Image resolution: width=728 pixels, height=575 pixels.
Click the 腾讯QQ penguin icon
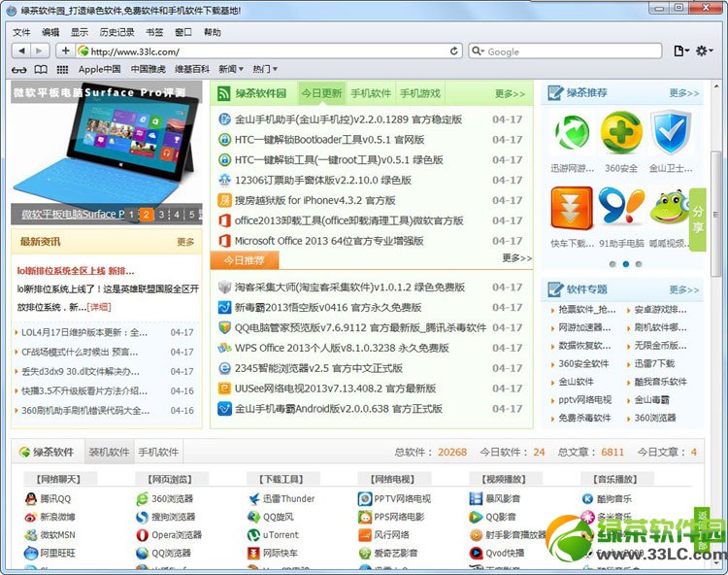[31, 499]
